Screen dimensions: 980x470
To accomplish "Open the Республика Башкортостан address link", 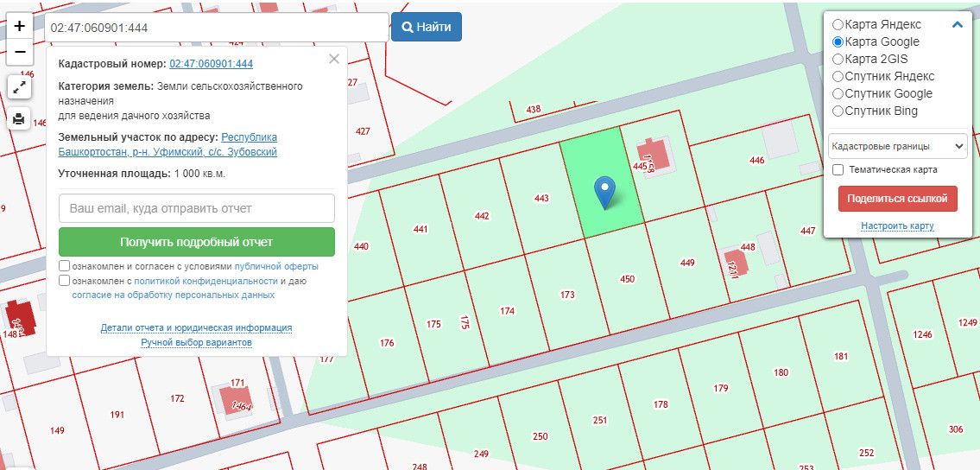I will pyautogui.click(x=168, y=144).
